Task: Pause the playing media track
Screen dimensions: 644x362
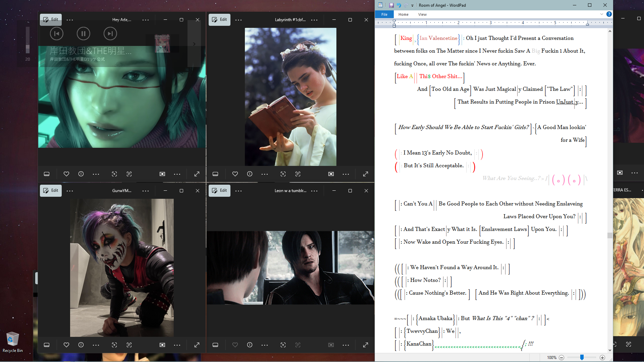Action: (x=83, y=34)
